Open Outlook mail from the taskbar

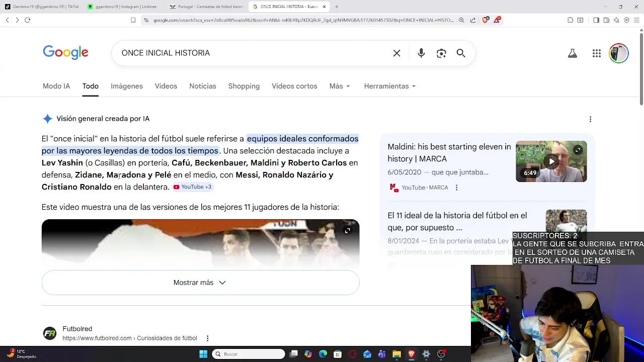[x=367, y=354]
